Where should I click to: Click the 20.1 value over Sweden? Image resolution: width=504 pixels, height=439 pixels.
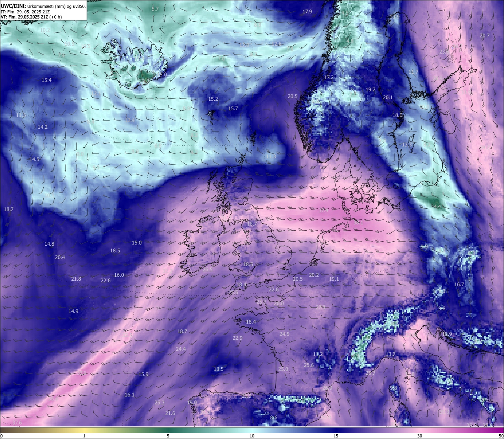point(388,98)
